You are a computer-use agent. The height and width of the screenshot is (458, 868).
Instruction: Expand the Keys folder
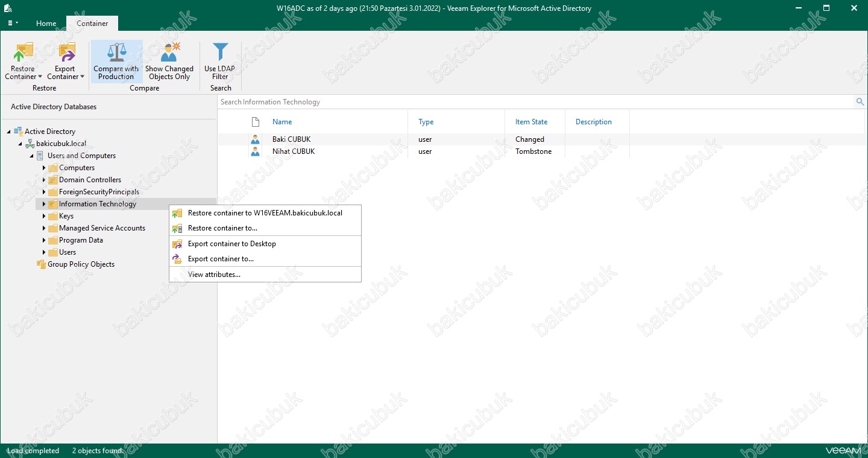click(44, 216)
